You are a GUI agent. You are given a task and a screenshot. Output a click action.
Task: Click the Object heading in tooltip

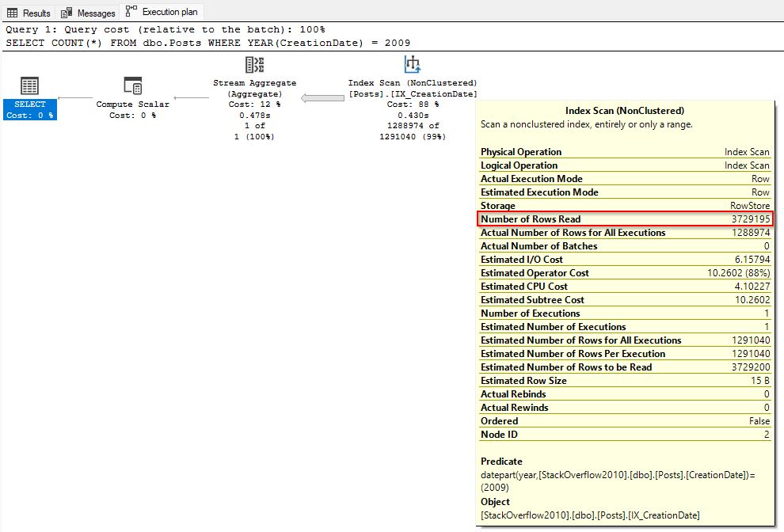495,502
